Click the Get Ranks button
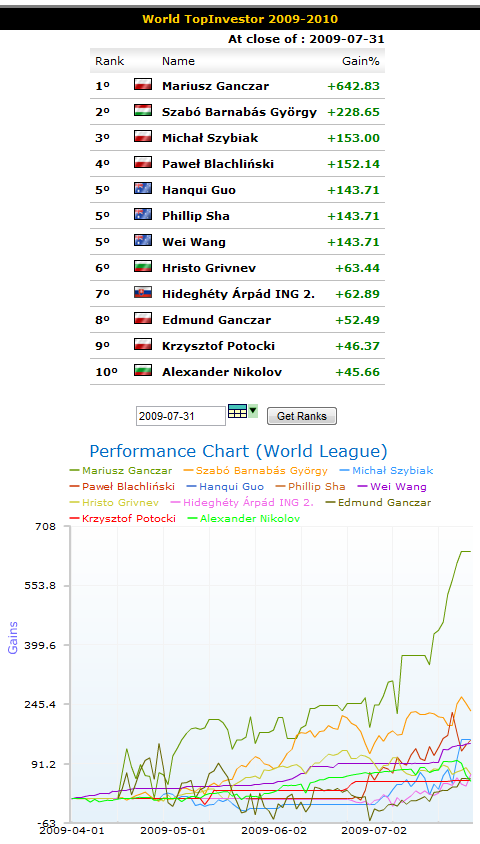Viewport: 480px width, 844px height. [302, 416]
